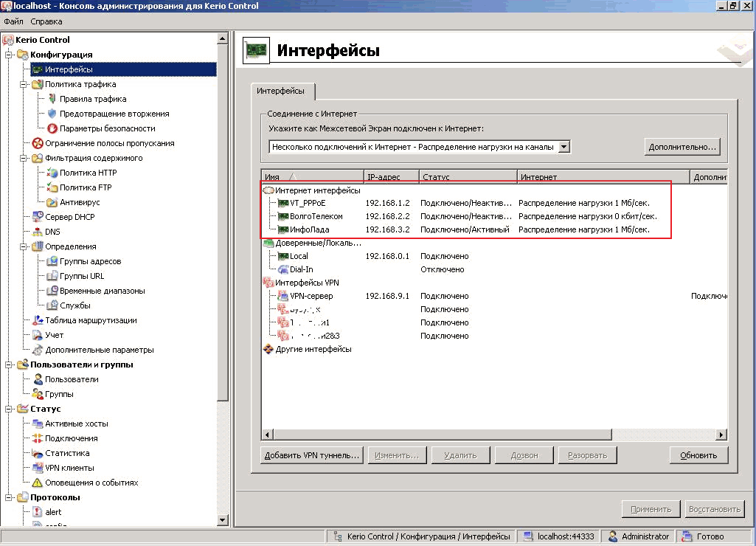Click the DNS icon in tree
This screenshot has height=546, width=756.
coord(38,232)
